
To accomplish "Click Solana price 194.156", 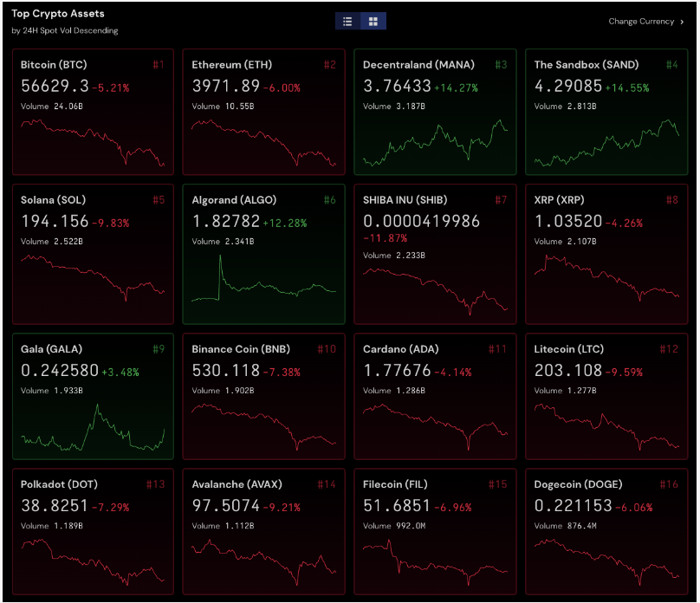I will [x=55, y=221].
